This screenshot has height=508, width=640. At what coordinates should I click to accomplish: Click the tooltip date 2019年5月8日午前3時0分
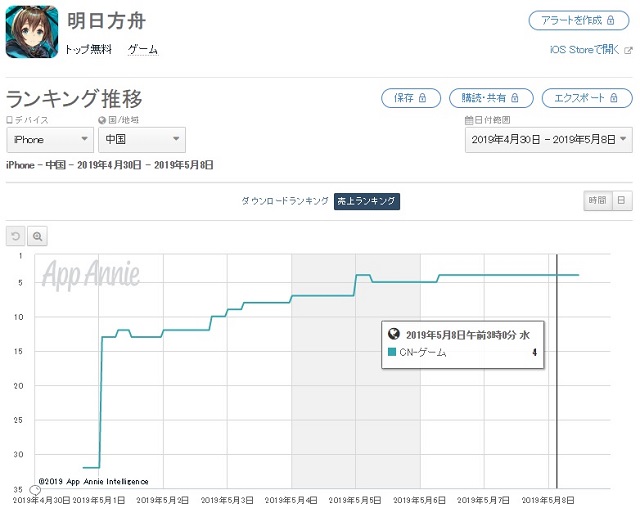[x=462, y=335]
